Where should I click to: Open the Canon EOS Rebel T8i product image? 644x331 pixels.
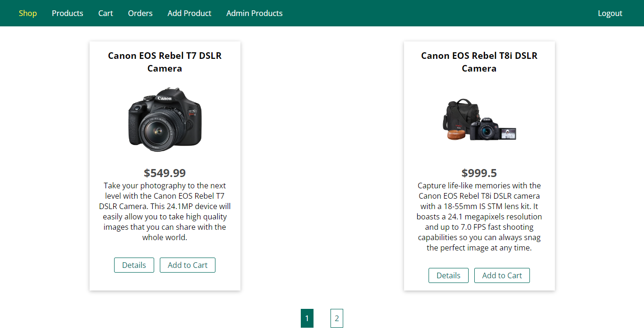pyautogui.click(x=479, y=119)
